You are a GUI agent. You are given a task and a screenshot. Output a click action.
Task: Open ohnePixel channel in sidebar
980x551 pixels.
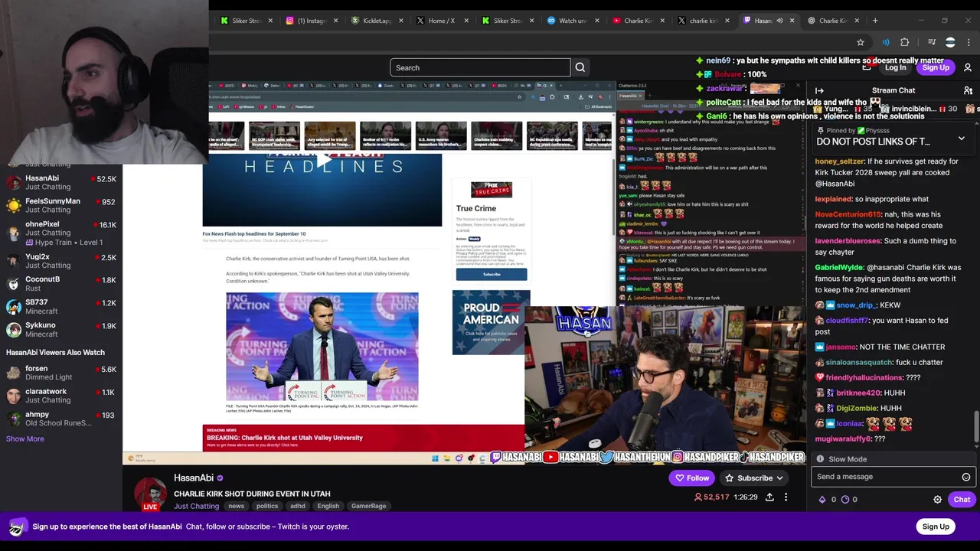tap(61, 233)
